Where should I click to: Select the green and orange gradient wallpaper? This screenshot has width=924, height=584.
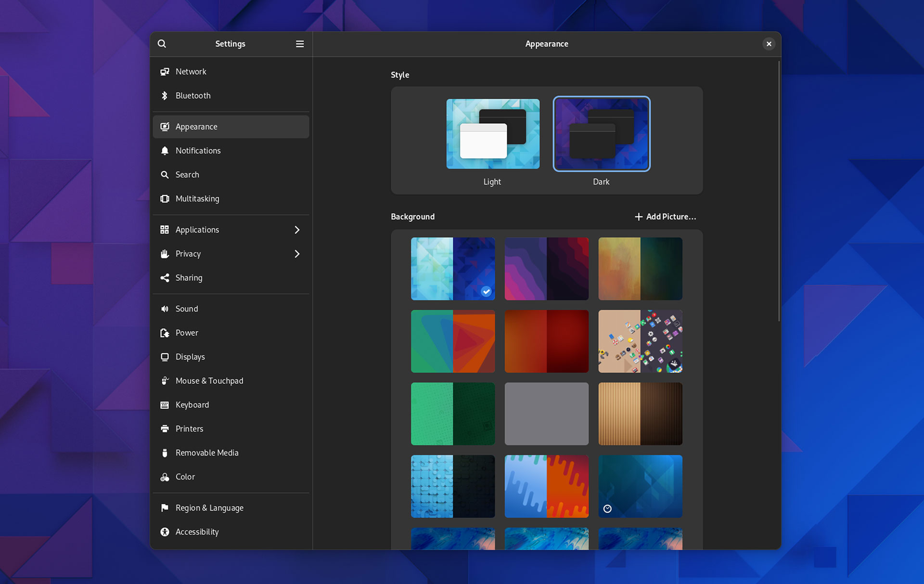(452, 341)
